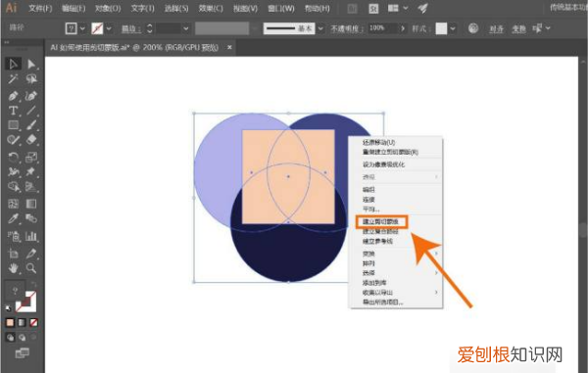Viewport: 588px width, 373px height.
Task: Select the Hand tool
Action: tap(13, 268)
